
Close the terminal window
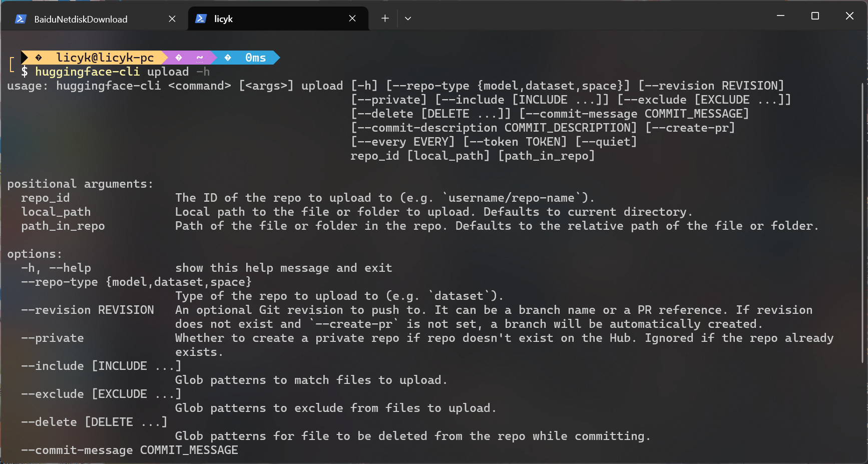pos(849,16)
